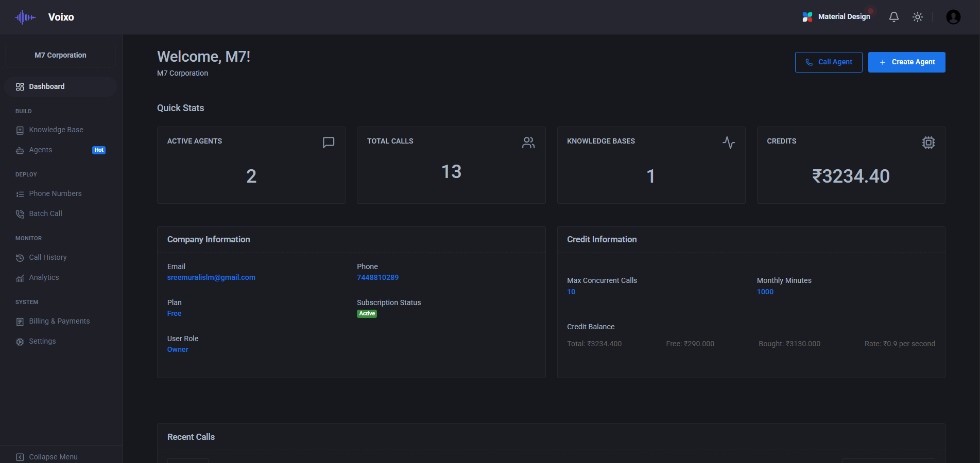
Task: Collapse the sidebar menu
Action: (x=53, y=457)
